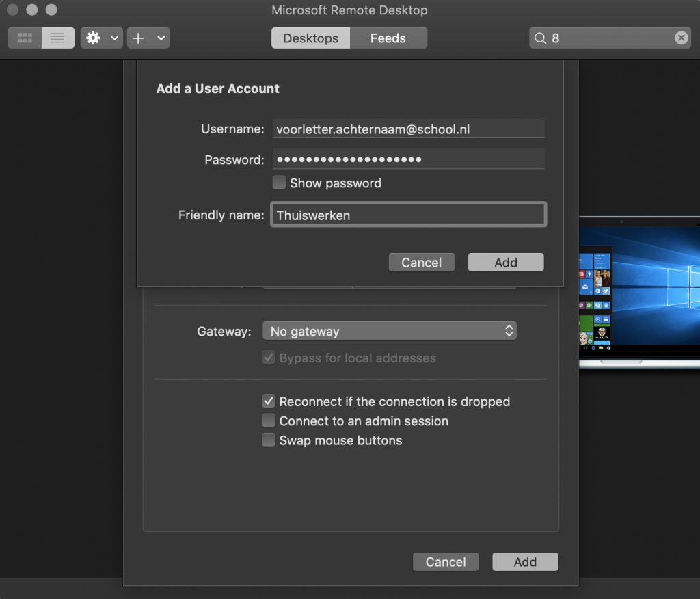This screenshot has height=599, width=700.
Task: Enable the Show password checkbox
Action: coord(279,183)
